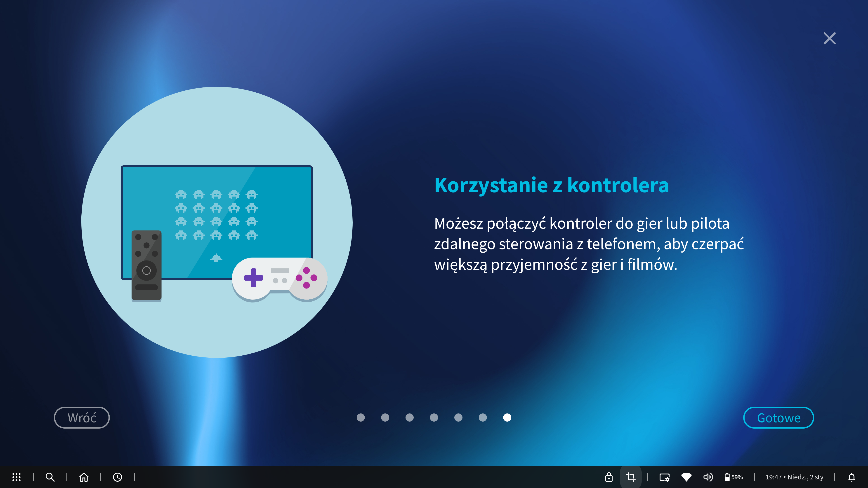
Task: Click the controller illustration image
Action: coord(217,222)
